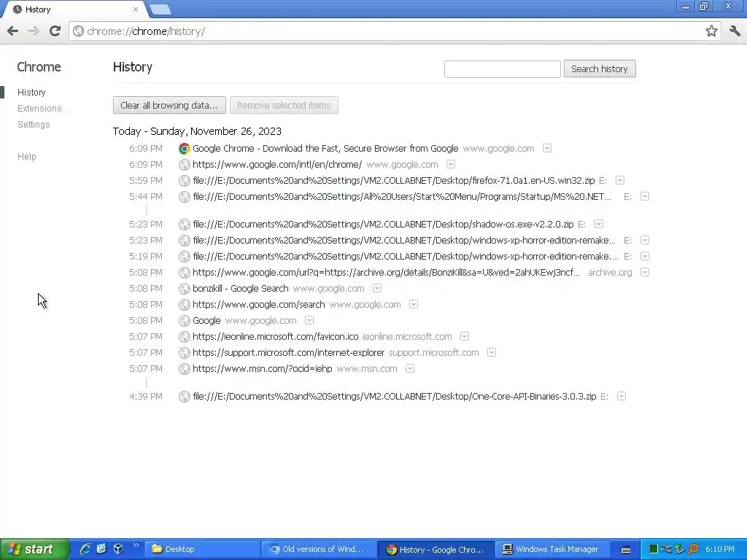This screenshot has width=747, height=560.
Task: Expand dropdown for Google homepage entry
Action: 309,321
